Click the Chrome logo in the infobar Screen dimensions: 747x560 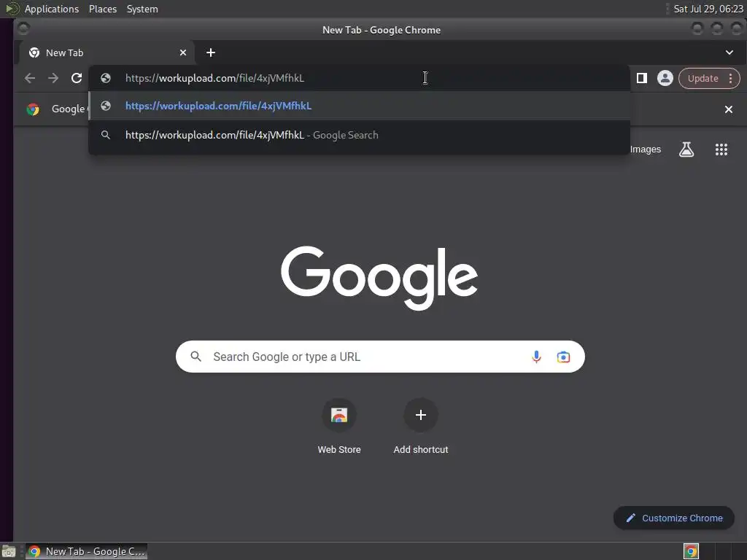click(33, 109)
